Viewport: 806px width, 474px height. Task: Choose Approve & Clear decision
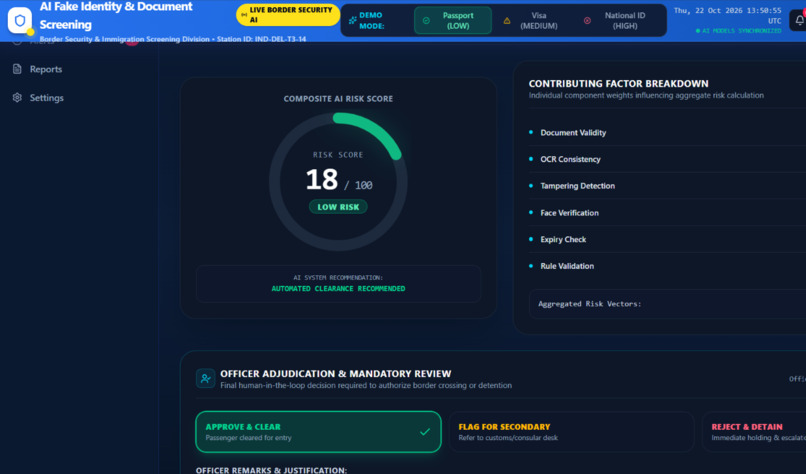(x=318, y=432)
